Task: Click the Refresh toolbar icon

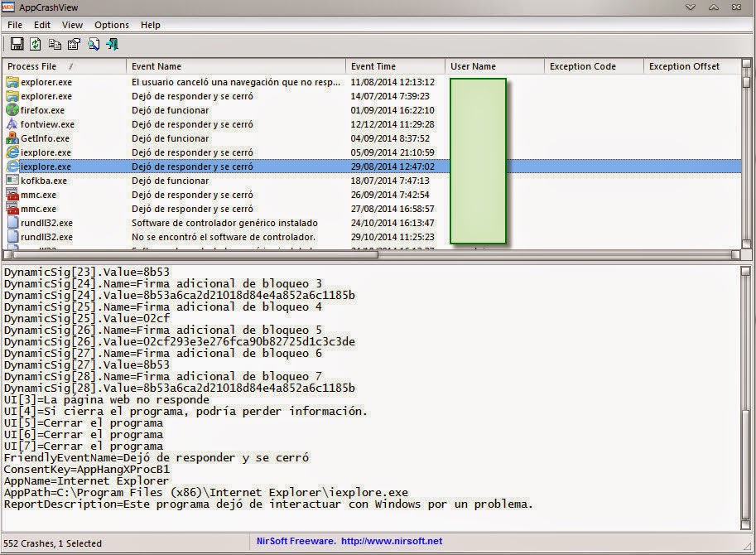Action: pyautogui.click(x=36, y=44)
